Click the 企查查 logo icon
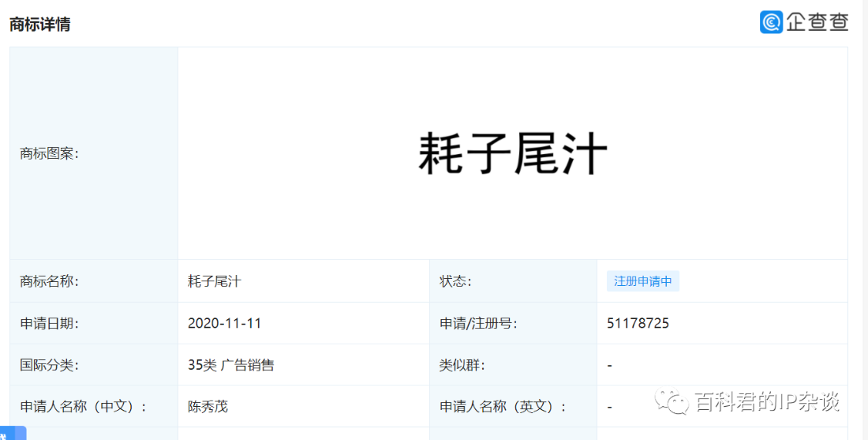This screenshot has width=868, height=440. click(771, 22)
